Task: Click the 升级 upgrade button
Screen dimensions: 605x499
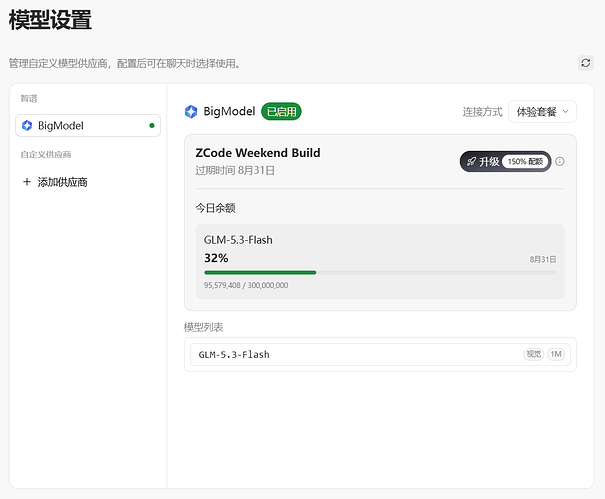Action: coord(505,161)
